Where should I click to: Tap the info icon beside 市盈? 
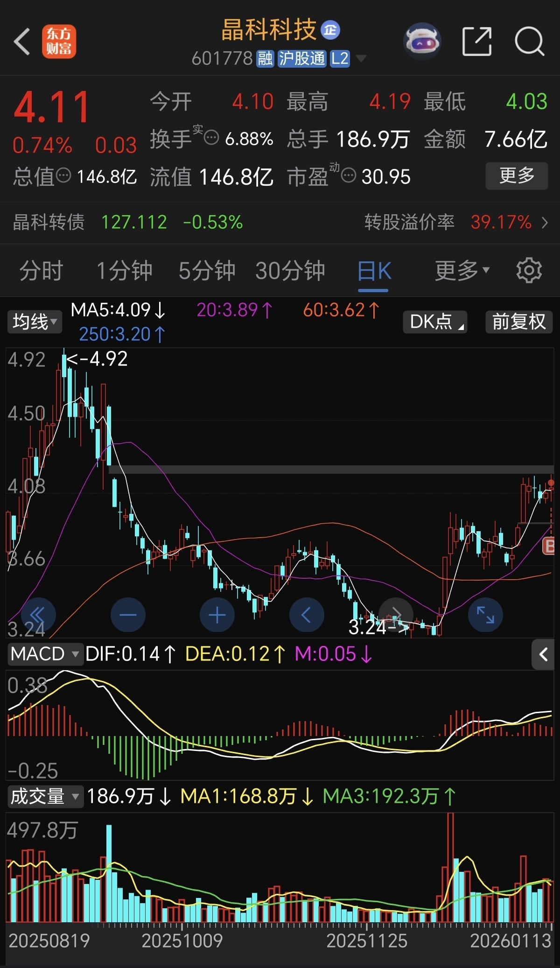349,176
